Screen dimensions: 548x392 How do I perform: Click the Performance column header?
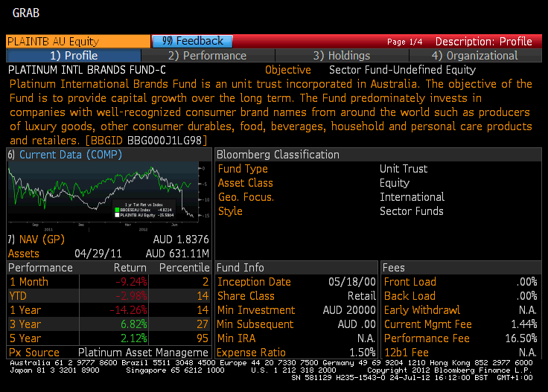click(40, 268)
